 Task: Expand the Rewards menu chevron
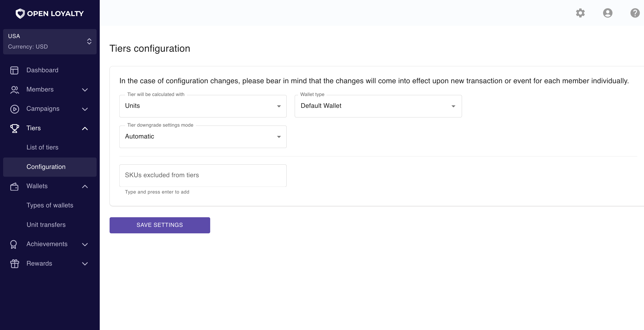pyautogui.click(x=85, y=264)
